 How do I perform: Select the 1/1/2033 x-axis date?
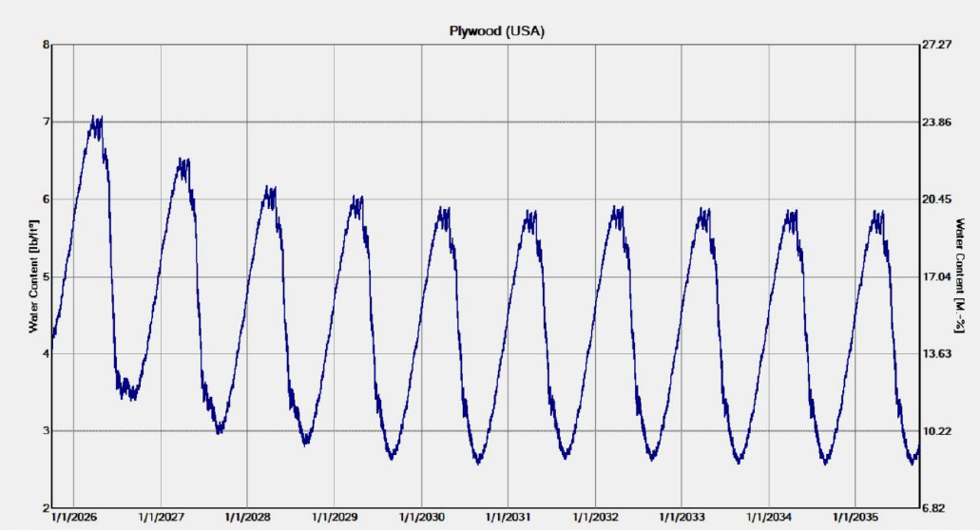point(682,518)
